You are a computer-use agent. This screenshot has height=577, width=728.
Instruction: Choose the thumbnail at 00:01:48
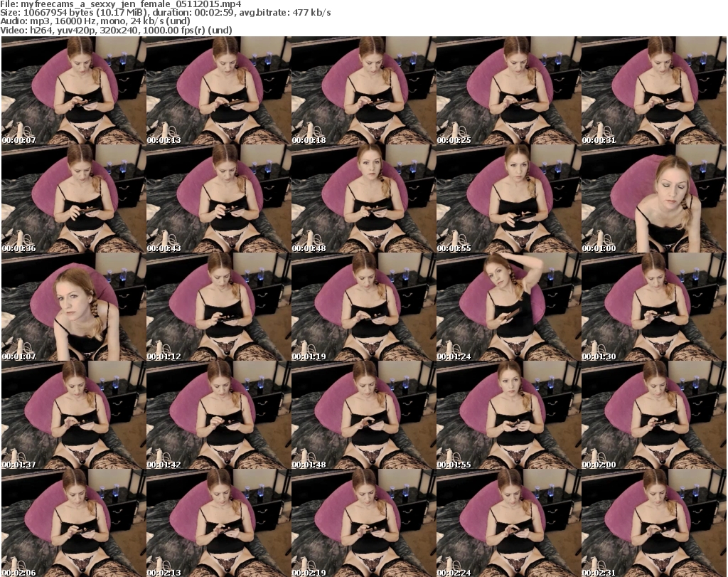pyautogui.click(x=363, y=415)
